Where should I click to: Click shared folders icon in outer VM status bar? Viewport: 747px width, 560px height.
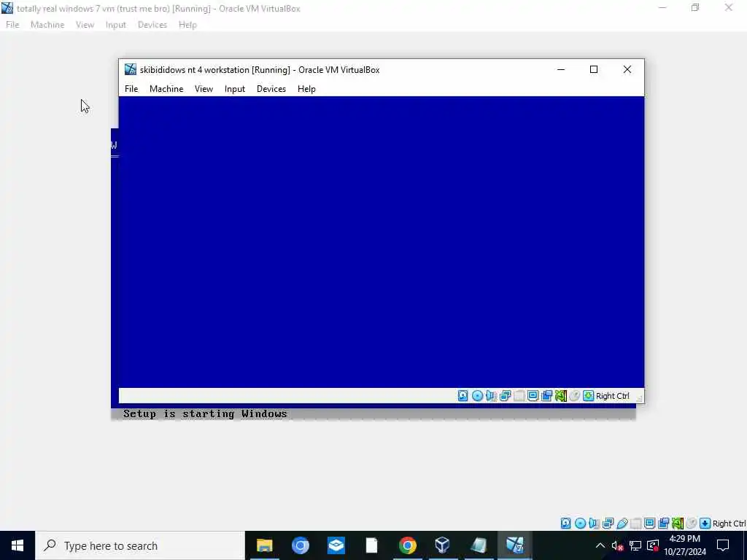click(x=635, y=524)
